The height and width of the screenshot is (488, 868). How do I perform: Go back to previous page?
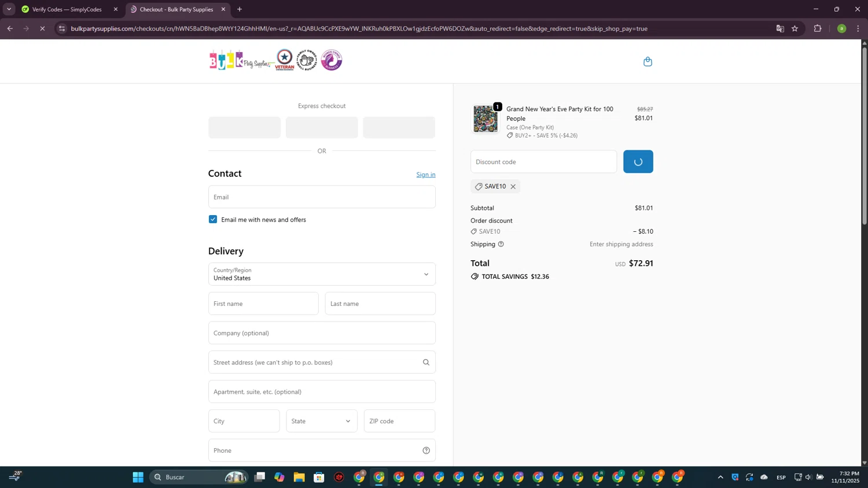(10, 28)
